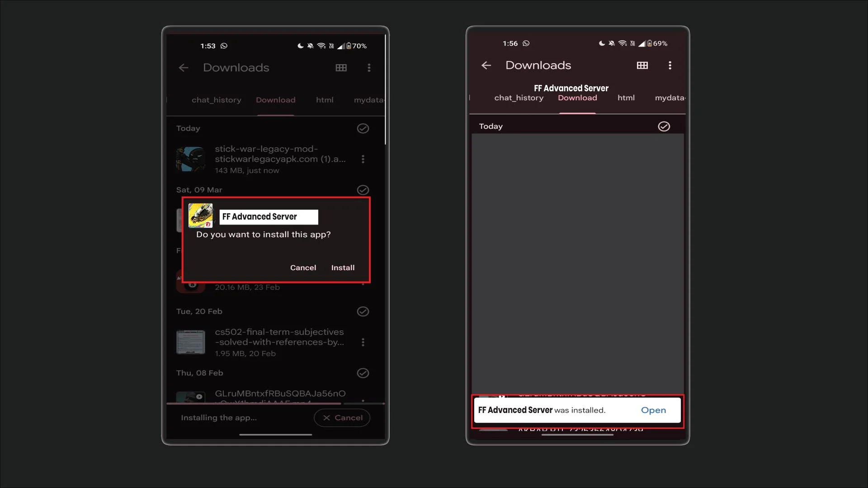Select all Sat, 09 Mar items
Image resolution: width=868 pixels, height=488 pixels.
tap(363, 190)
